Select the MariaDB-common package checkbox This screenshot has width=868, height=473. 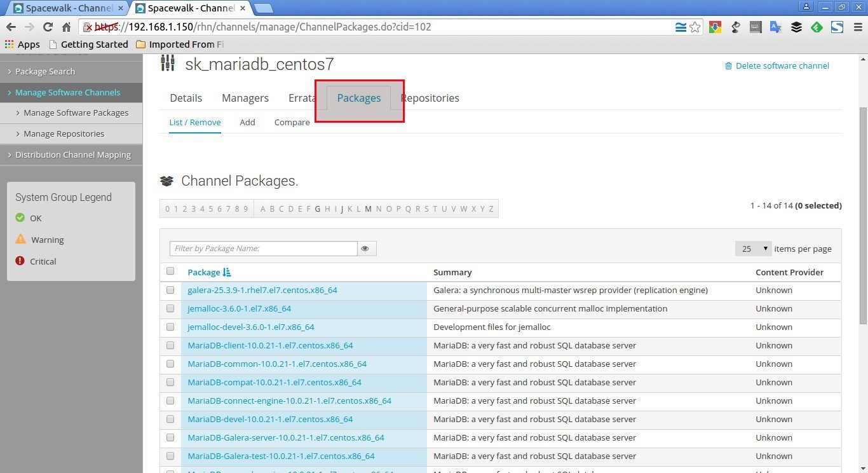coord(170,364)
